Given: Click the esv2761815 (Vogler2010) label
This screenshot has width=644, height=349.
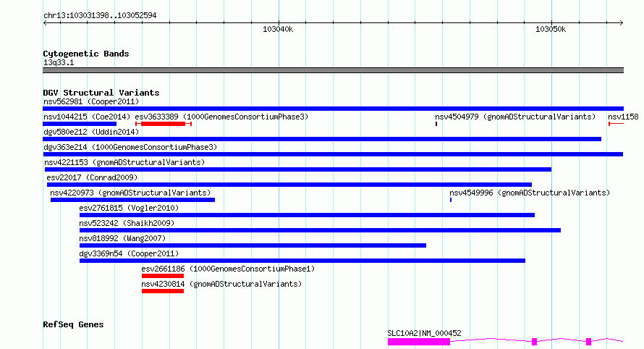Looking at the screenshot, I should 129,208.
